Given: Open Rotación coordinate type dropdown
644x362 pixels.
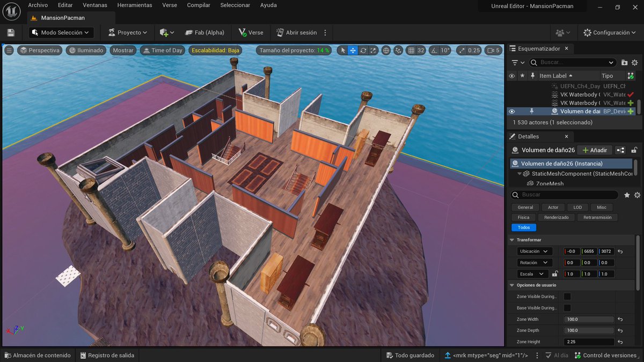Looking at the screenshot, I should click(x=534, y=263).
